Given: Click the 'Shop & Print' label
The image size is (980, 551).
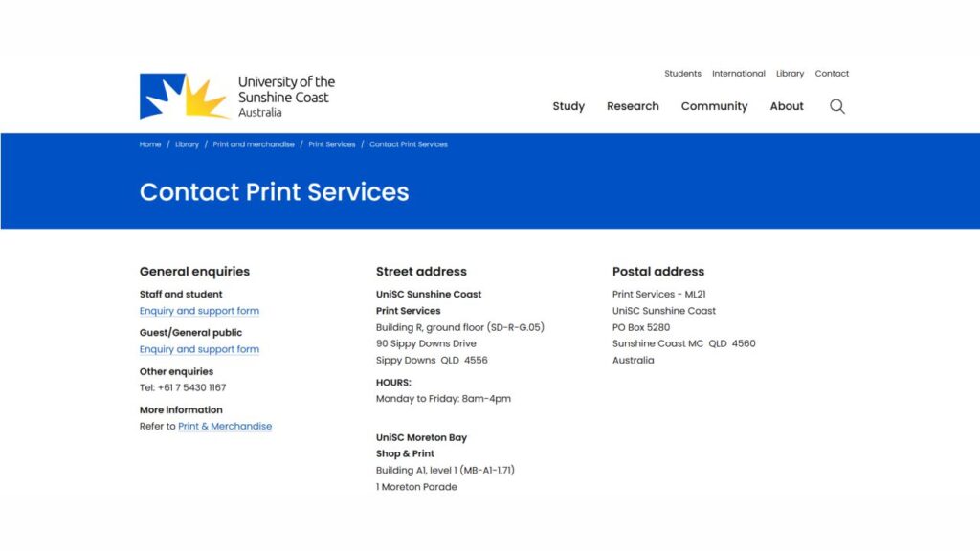Looking at the screenshot, I should 405,453.
